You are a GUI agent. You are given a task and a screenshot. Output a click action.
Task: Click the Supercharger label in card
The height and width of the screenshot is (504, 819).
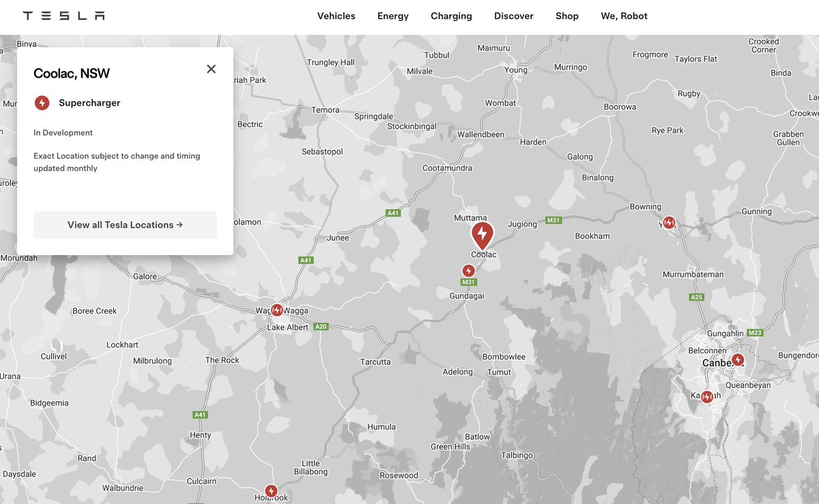click(89, 103)
